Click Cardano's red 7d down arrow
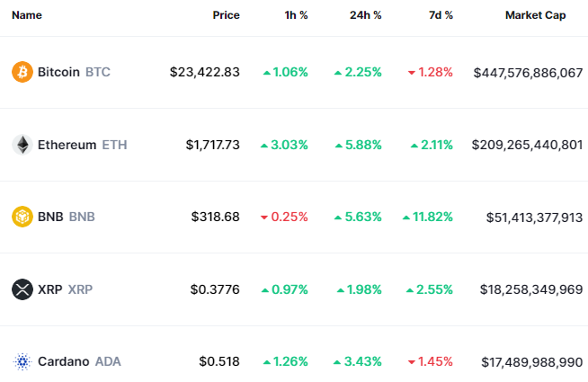Image resolution: width=588 pixels, height=382 pixels. 412,362
